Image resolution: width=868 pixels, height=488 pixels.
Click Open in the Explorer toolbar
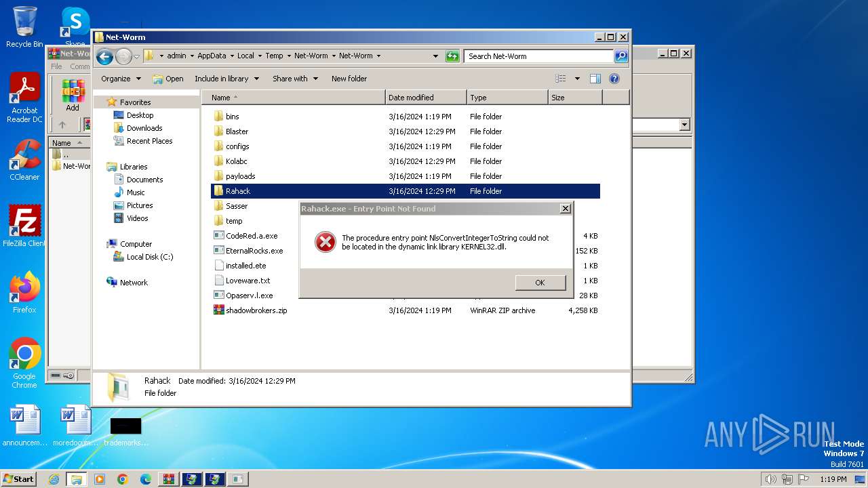pyautogui.click(x=168, y=79)
